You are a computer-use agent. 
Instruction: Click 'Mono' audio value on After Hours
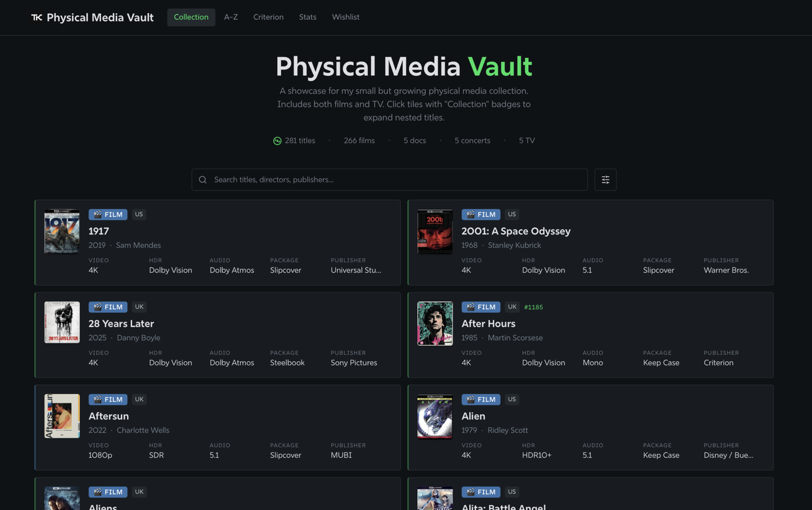click(593, 363)
